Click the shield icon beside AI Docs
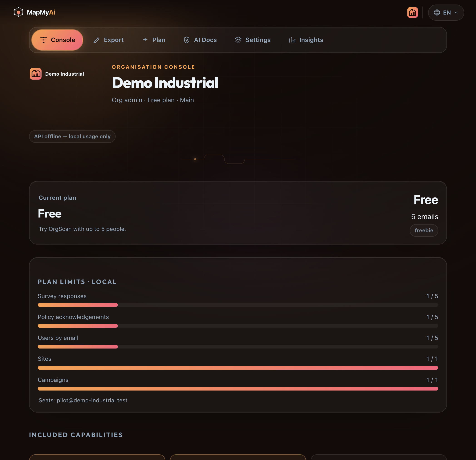 click(186, 40)
